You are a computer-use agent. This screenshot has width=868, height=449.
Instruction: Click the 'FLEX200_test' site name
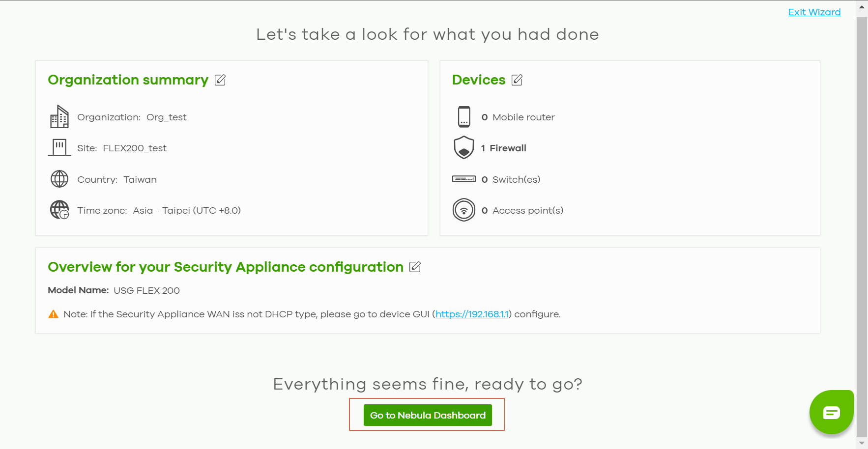pyautogui.click(x=135, y=148)
